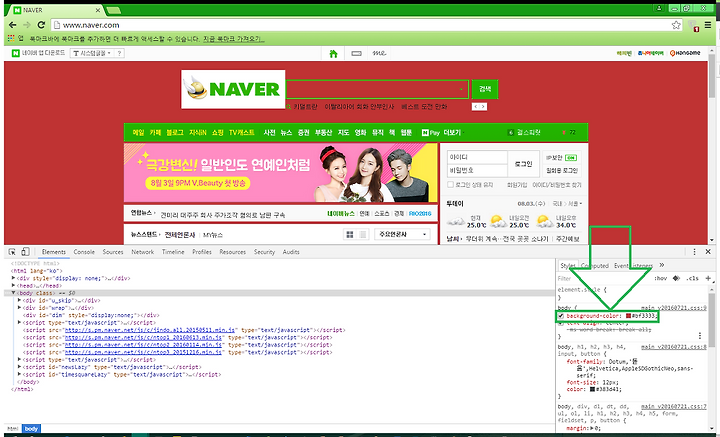The height and width of the screenshot is (437, 720).
Task: Switch newsstand to list view icon
Action: (363, 235)
